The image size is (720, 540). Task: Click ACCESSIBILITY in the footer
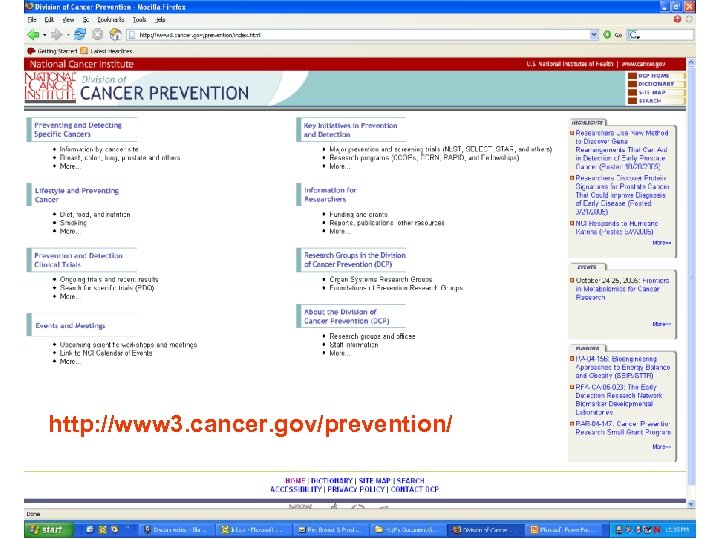(x=296, y=489)
